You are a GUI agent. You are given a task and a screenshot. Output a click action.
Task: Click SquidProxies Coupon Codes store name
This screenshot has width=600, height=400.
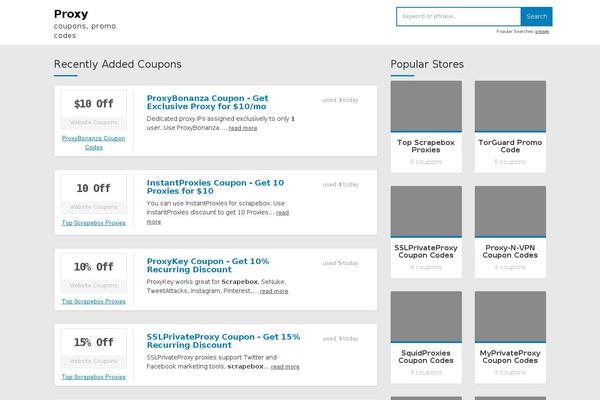(x=426, y=357)
